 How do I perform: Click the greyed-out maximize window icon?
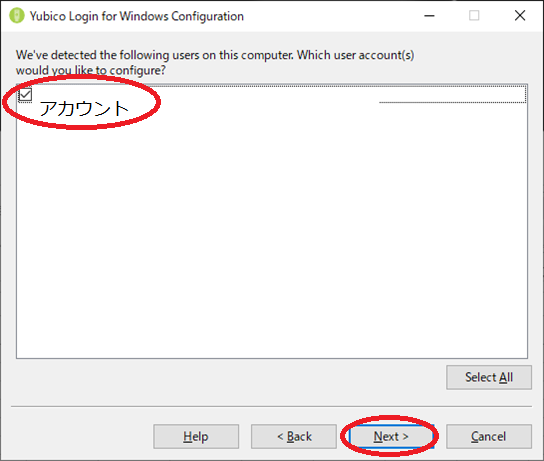tap(474, 16)
